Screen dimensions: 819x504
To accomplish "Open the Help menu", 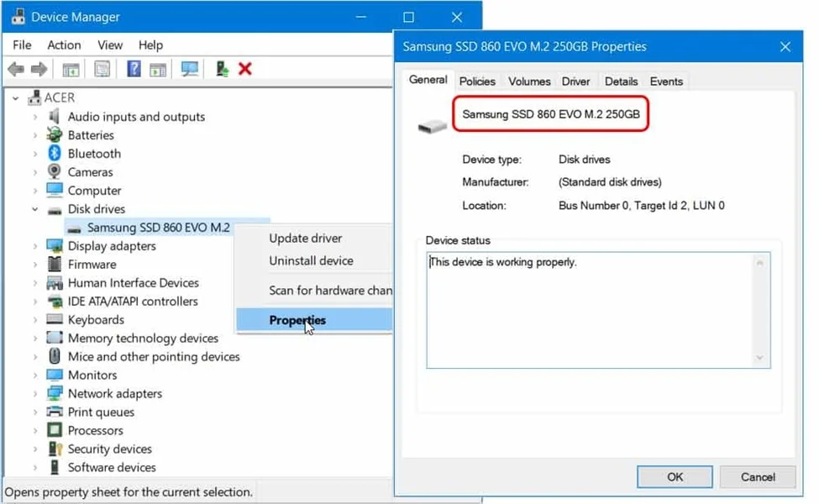I will [150, 45].
